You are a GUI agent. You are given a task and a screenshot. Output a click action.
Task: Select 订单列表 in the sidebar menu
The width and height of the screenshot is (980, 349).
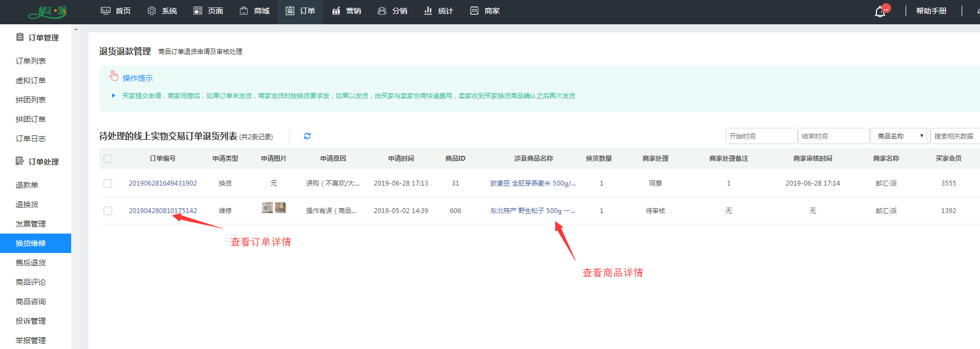coord(31,61)
